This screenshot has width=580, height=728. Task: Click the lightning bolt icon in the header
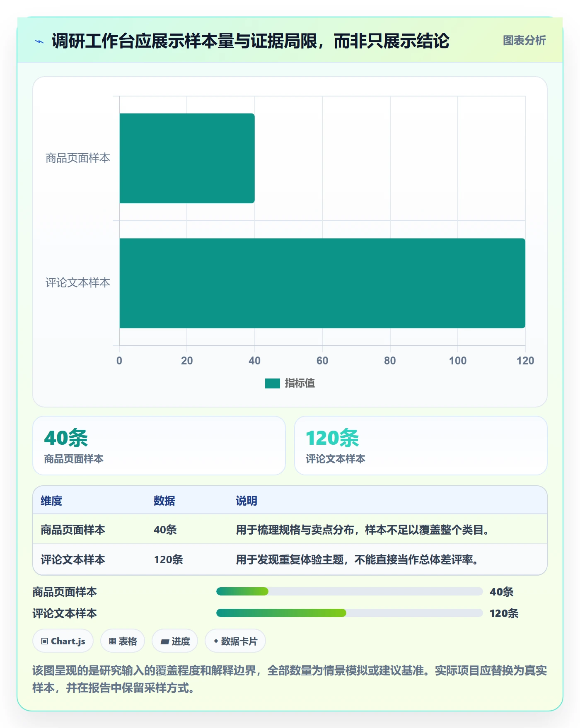point(39,41)
